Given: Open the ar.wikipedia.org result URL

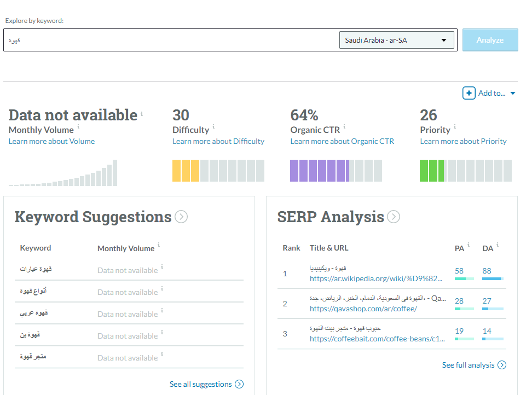Looking at the screenshot, I should coord(377,278).
